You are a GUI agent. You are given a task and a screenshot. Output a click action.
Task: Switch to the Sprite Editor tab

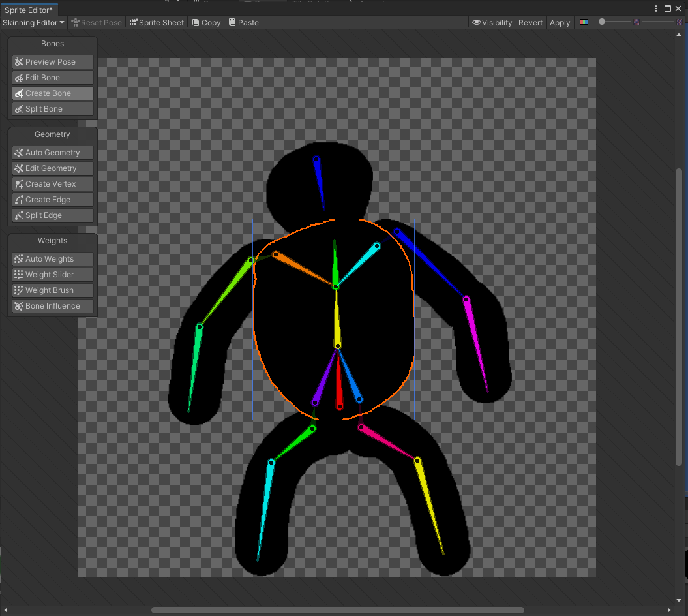pyautogui.click(x=29, y=10)
